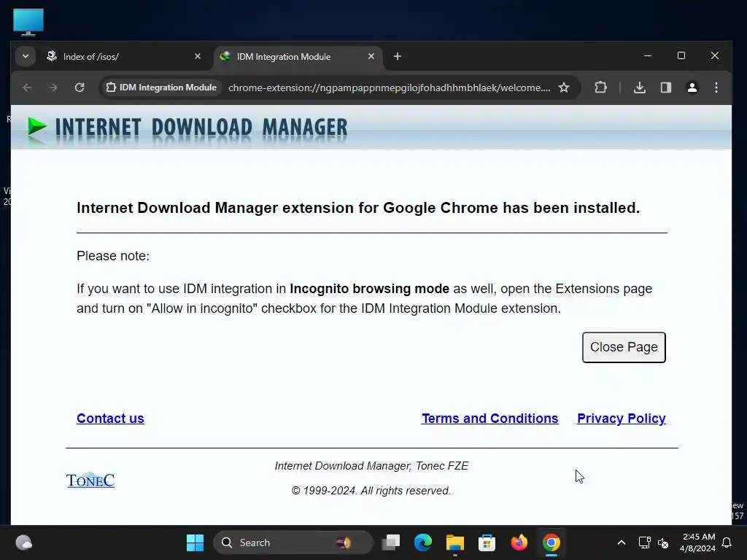This screenshot has height=560, width=747.
Task: Open the Contact us link
Action: pos(111,418)
